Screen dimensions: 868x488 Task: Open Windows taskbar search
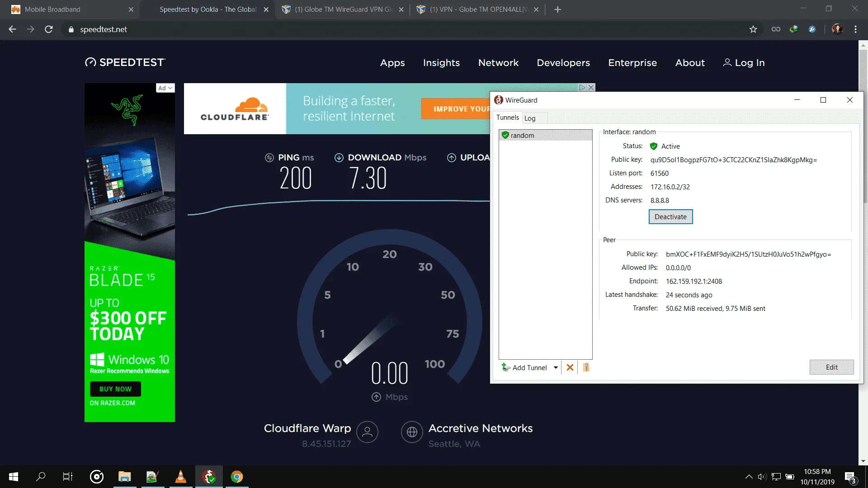coord(41,477)
